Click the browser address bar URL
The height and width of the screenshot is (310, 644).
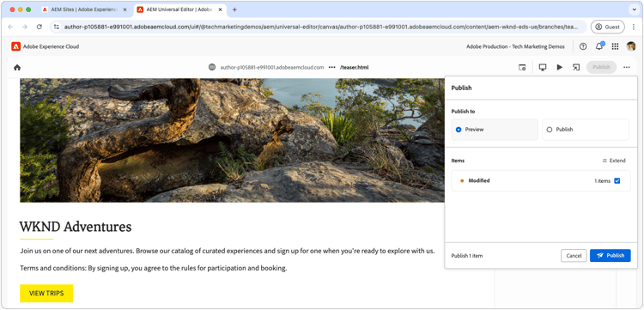(x=321, y=27)
